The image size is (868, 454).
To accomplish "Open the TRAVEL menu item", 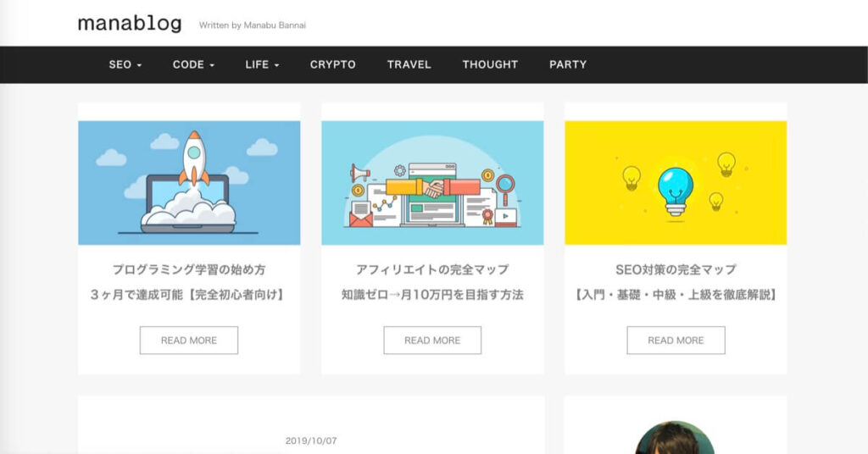I will coord(409,64).
